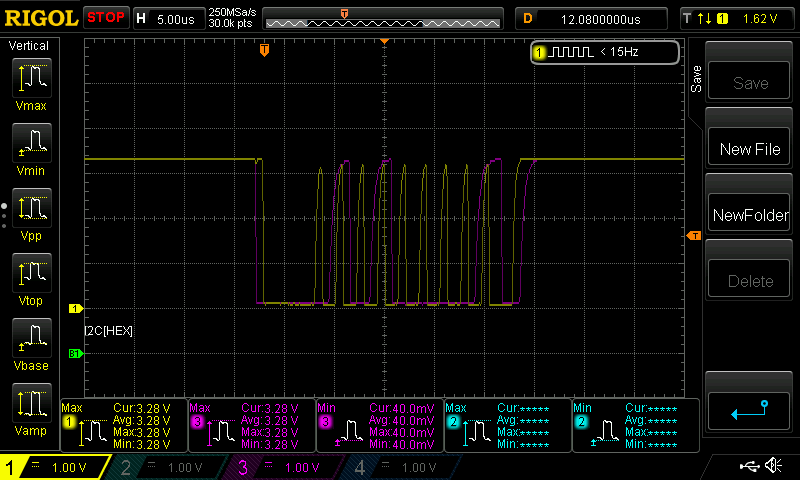Click the 250MSa/s sample rate text
This screenshot has height=480, width=800.
pos(232,12)
